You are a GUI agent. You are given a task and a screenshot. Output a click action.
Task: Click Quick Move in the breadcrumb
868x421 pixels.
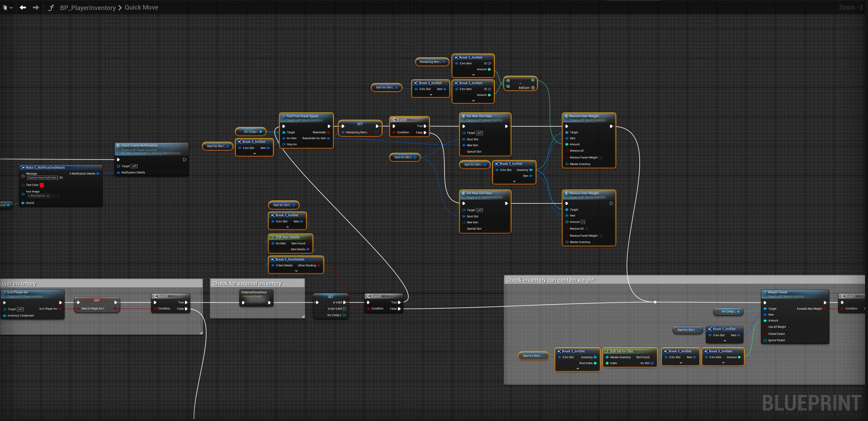click(141, 7)
